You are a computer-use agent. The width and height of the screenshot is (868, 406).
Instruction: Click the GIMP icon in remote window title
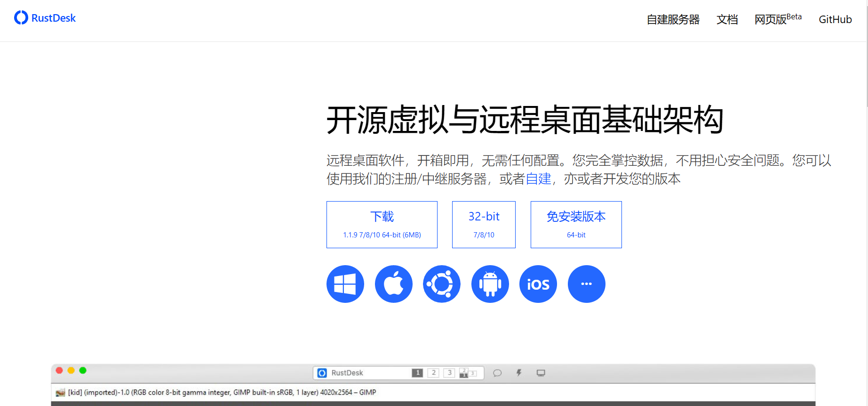pos(60,392)
